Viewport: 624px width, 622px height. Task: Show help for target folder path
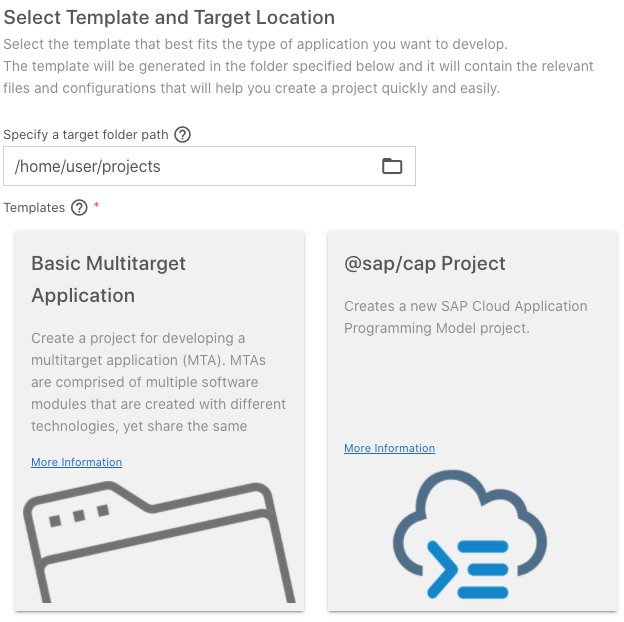[x=183, y=135]
